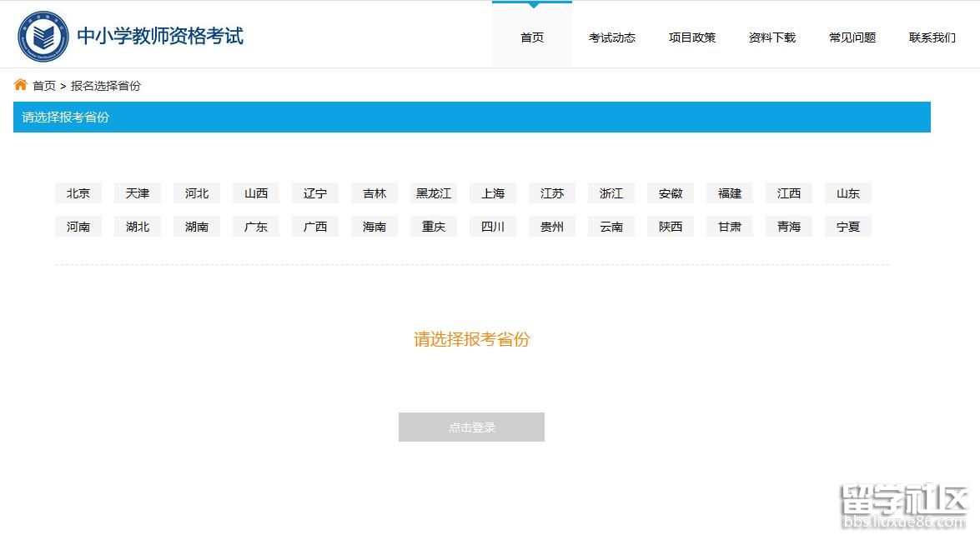The width and height of the screenshot is (980, 540).
Task: Click the teacher exam site logo
Action: coord(44,36)
